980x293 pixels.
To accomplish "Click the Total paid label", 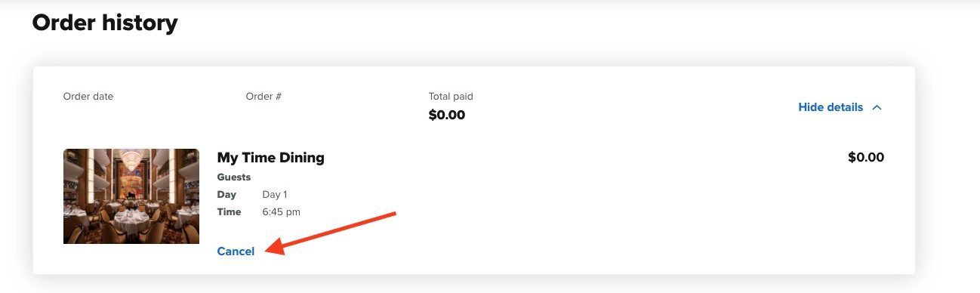I will (x=451, y=97).
